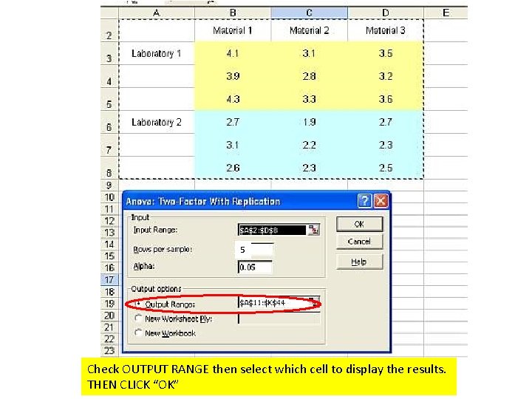Click cell with value 1.9
Image resolution: width=532 pixels, height=399 pixels.
point(309,122)
